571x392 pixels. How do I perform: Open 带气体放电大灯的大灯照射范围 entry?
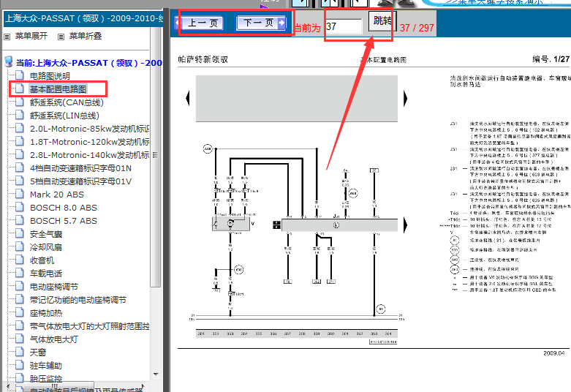coord(90,326)
